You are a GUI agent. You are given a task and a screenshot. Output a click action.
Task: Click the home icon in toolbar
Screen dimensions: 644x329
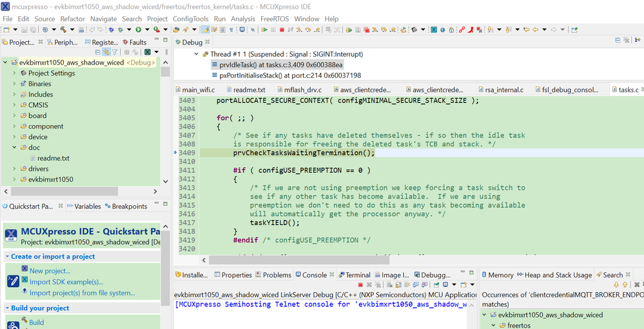(451, 30)
